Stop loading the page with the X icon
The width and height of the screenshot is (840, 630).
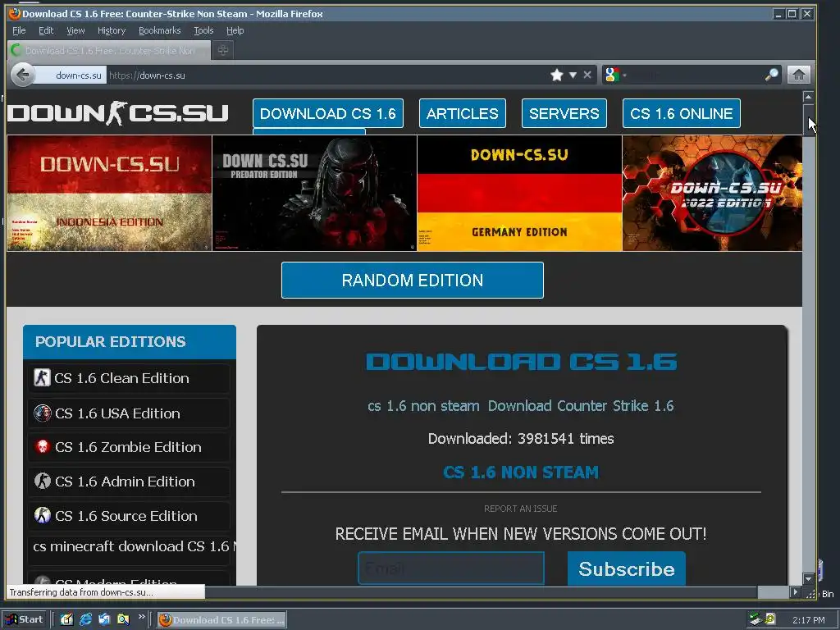pyautogui.click(x=587, y=75)
